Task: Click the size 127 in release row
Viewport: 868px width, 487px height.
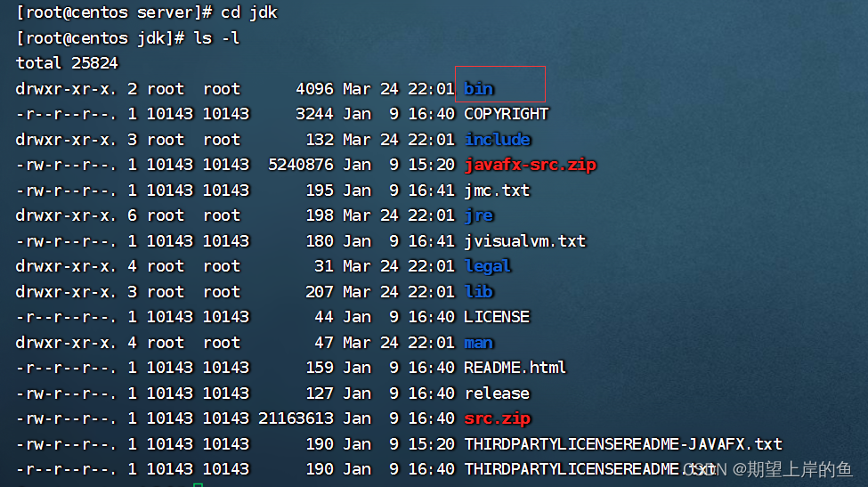Action: 320,394
